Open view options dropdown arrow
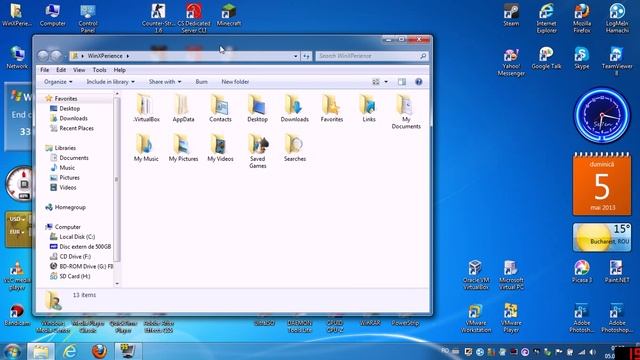This screenshot has height=360, width=640. pyautogui.click(x=386, y=82)
